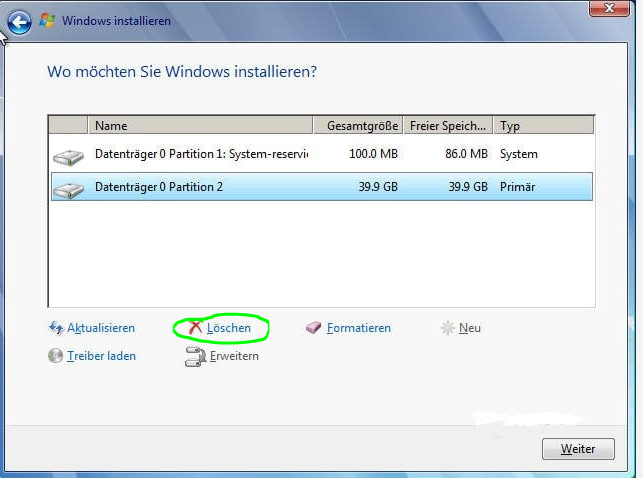Screen dimensions: 643x478
Task: Click the Erweitern drive icon
Action: (195, 357)
